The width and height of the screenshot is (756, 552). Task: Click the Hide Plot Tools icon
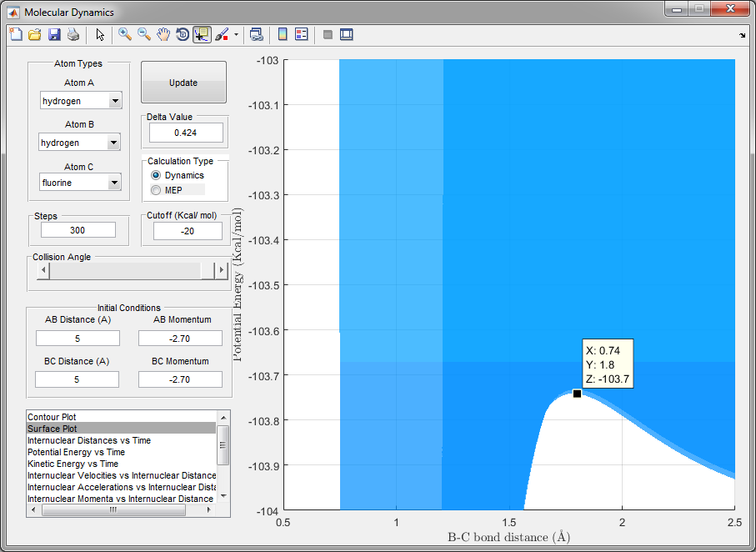[x=328, y=34]
